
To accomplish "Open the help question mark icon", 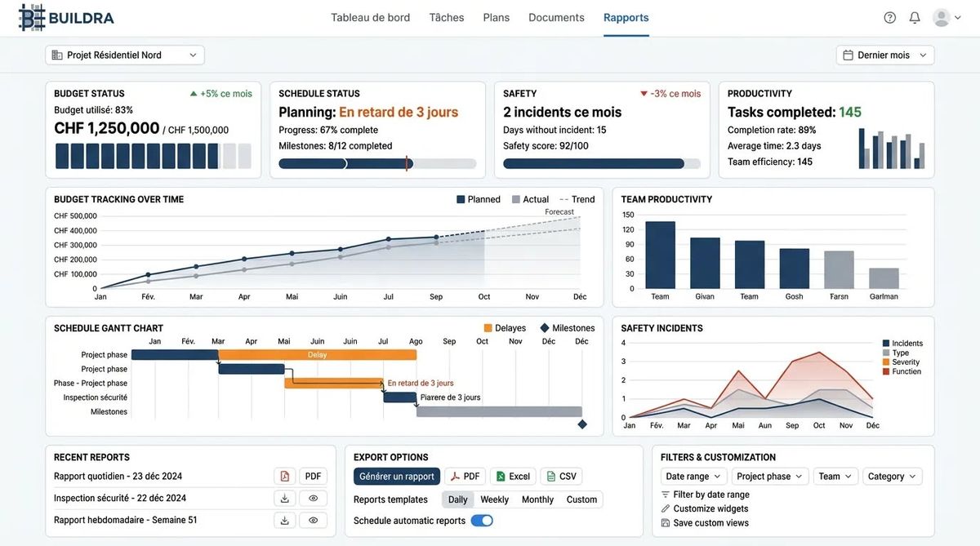I will click(x=890, y=18).
